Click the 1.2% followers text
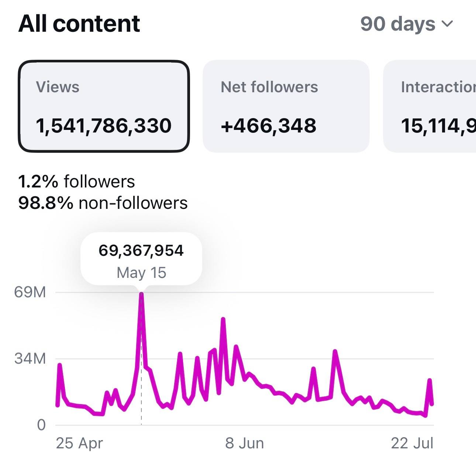Viewport: 476px width, 455px height. coord(77,182)
